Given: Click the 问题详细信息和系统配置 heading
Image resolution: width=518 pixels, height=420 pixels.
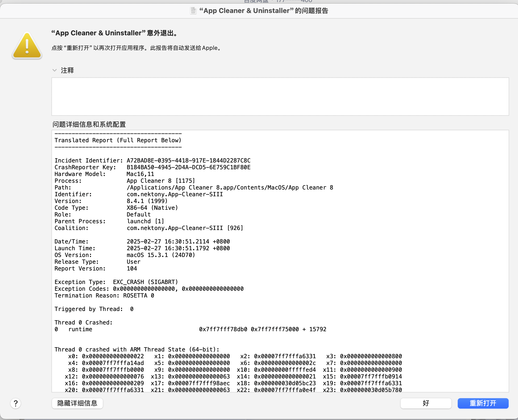Looking at the screenshot, I should click(89, 124).
